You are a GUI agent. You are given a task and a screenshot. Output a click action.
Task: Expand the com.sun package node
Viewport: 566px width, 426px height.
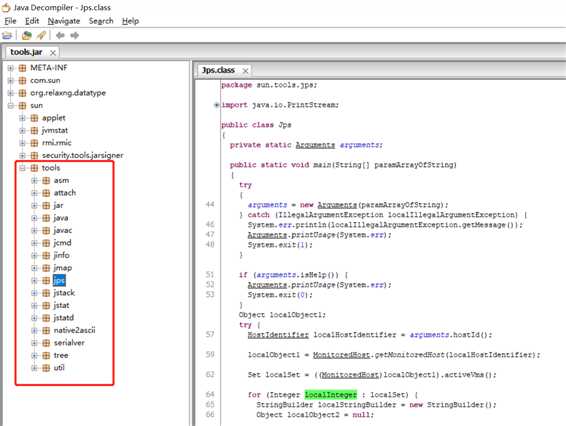[11, 81]
